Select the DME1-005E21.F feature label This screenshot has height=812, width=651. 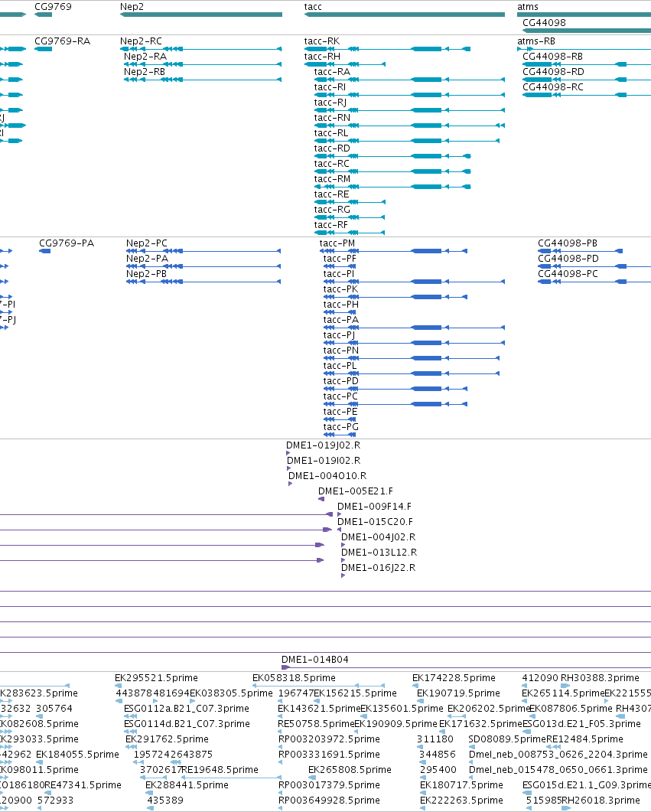[x=356, y=491]
